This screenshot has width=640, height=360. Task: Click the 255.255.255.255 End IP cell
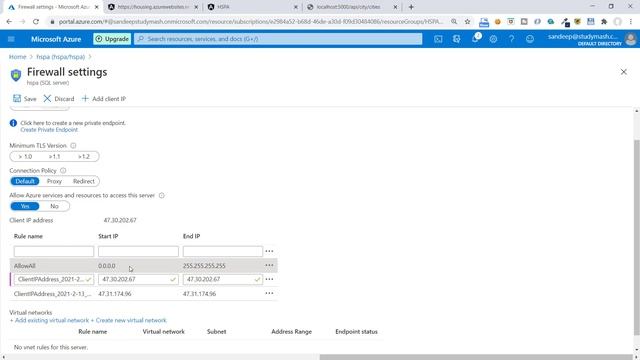pyautogui.click(x=204, y=266)
